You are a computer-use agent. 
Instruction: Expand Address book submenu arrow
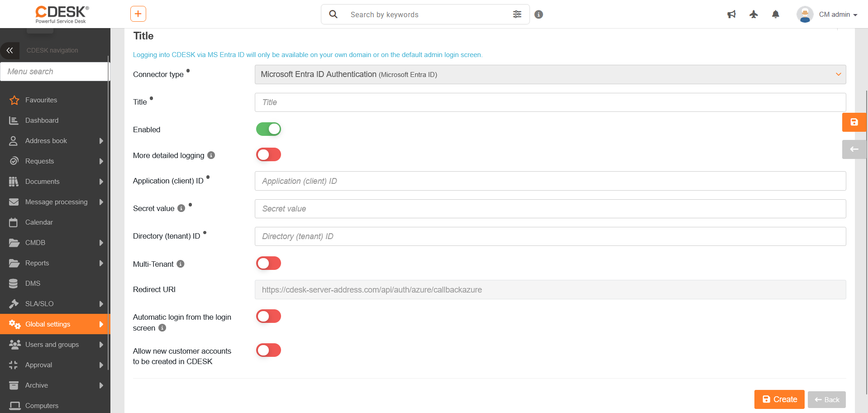101,141
